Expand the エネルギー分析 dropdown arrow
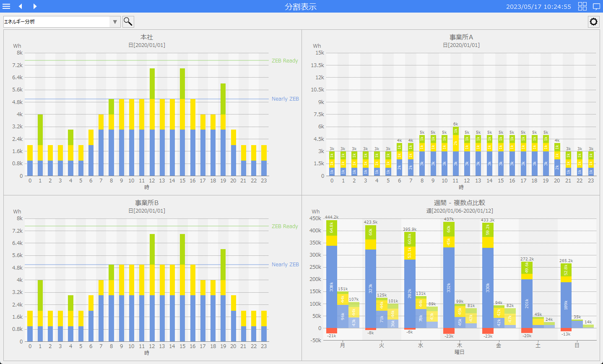603x364 pixels. tap(115, 21)
